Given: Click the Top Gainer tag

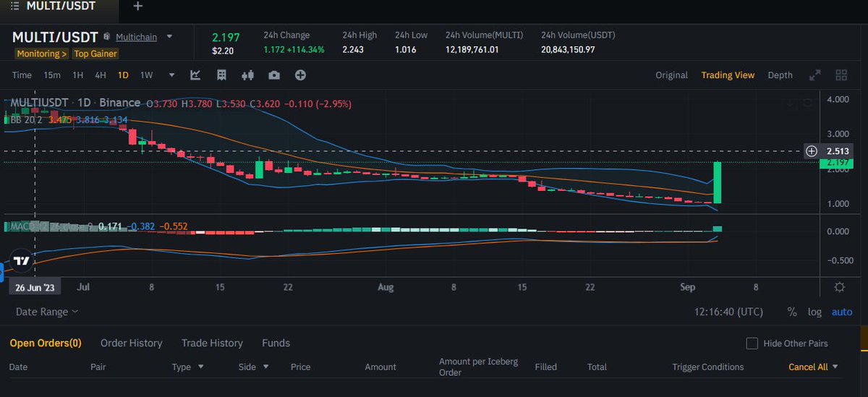Looking at the screenshot, I should 95,54.
